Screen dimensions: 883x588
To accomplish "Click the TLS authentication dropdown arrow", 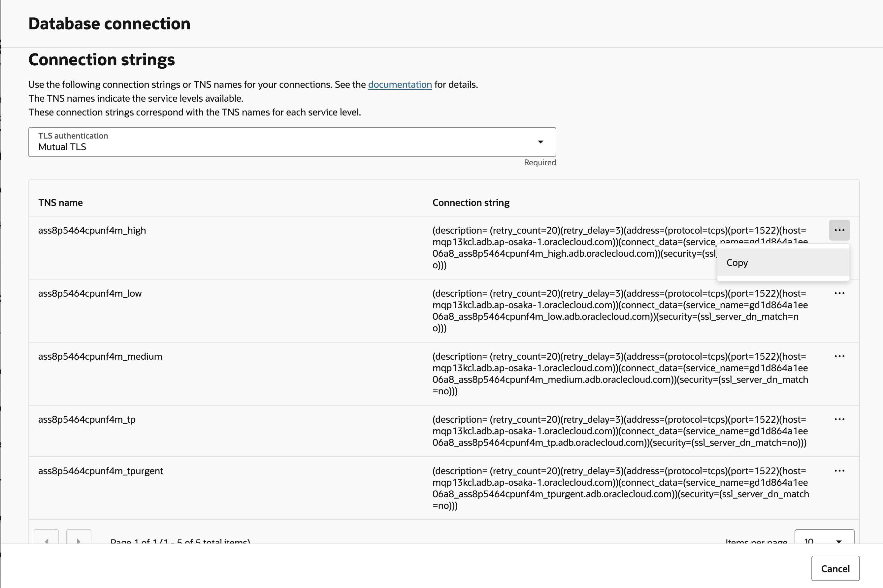I will 540,142.
